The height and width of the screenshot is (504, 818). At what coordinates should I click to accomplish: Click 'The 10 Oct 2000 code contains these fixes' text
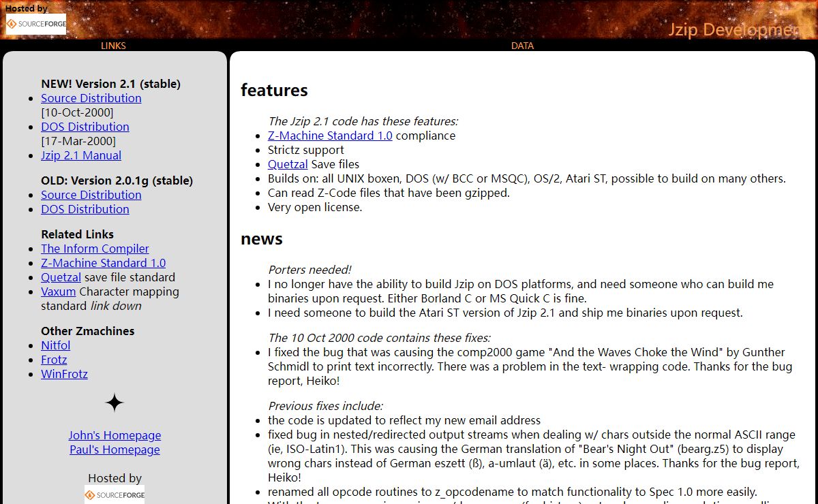point(379,338)
